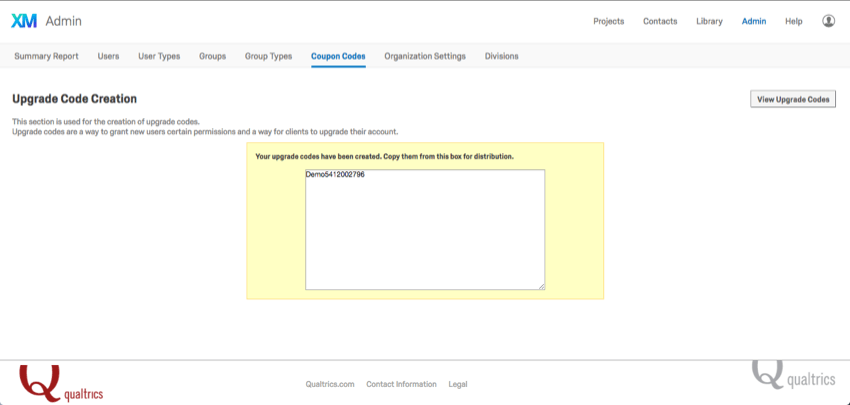Image resolution: width=850 pixels, height=405 pixels.
Task: Open the Projects page
Action: (608, 22)
